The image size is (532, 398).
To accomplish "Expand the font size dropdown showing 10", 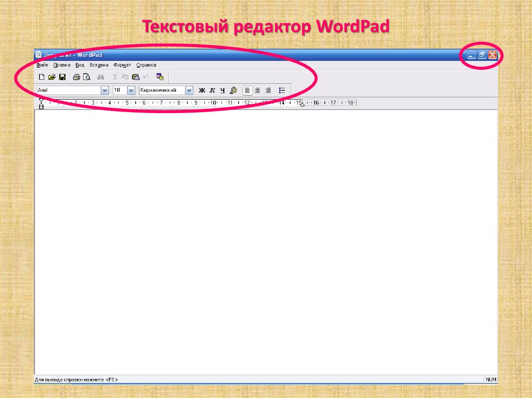I will (131, 90).
